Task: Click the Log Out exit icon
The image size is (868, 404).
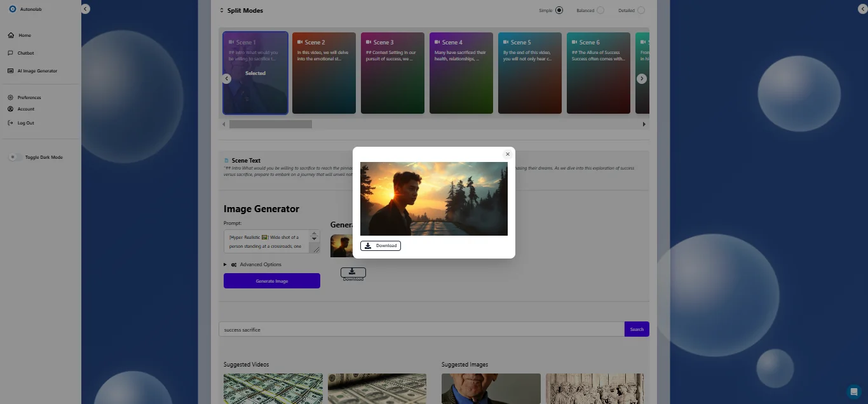Action: 11,123
